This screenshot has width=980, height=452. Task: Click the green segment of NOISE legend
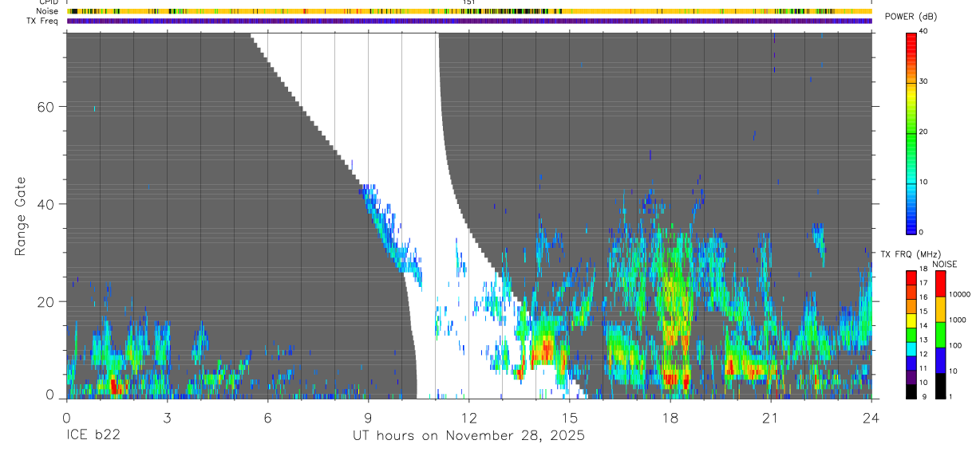(940, 335)
